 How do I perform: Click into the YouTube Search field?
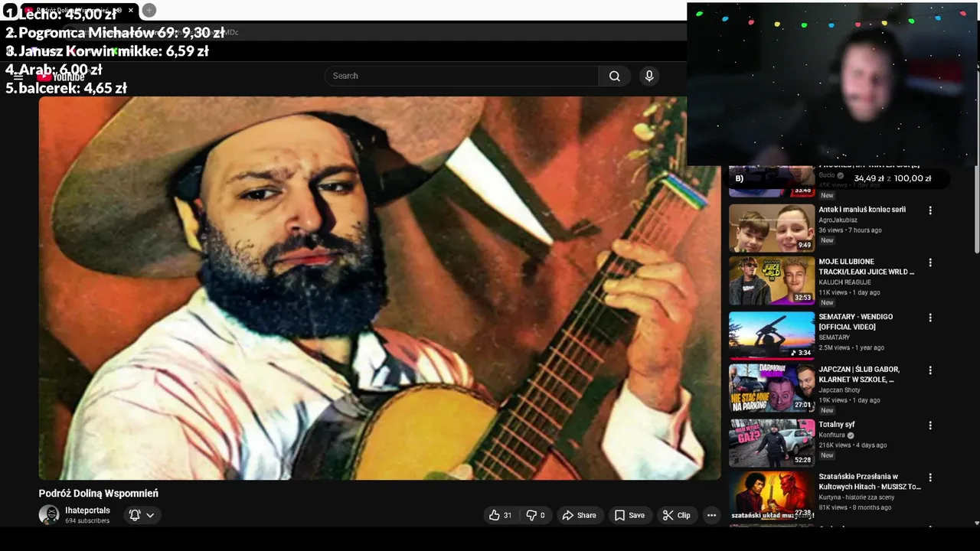pos(461,76)
